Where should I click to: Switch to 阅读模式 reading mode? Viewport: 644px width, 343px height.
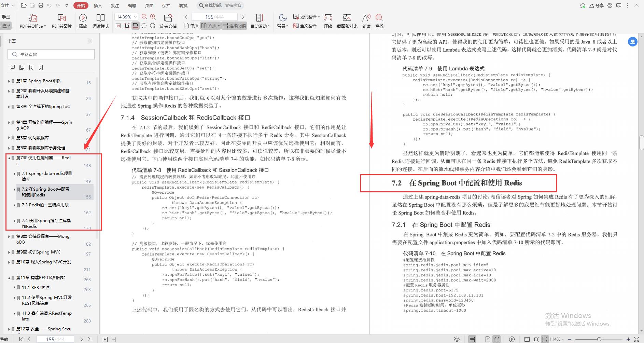pyautogui.click(x=100, y=21)
